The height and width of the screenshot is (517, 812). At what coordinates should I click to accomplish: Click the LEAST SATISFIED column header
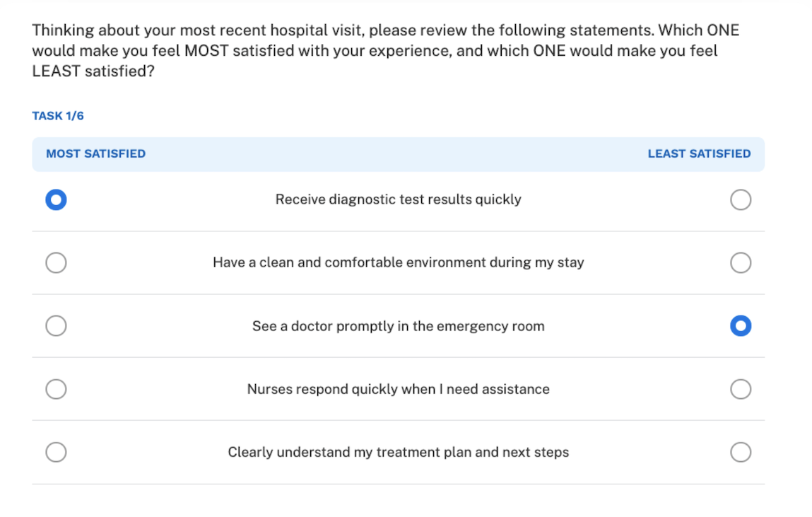click(699, 153)
